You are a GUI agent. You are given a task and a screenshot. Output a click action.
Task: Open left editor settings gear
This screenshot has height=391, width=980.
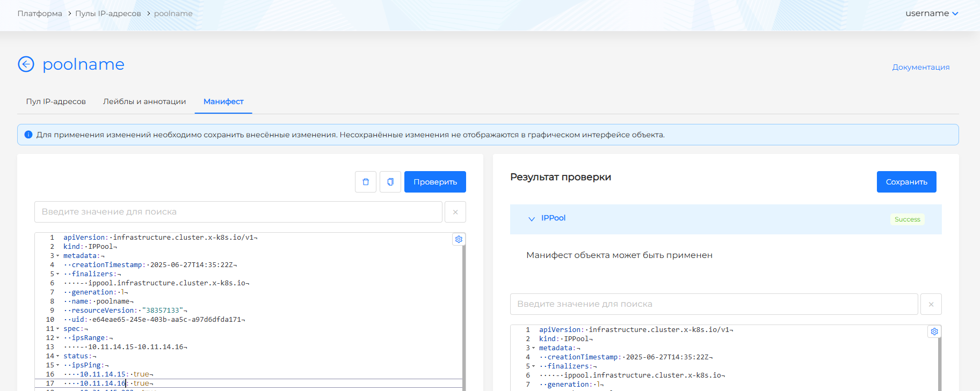459,239
